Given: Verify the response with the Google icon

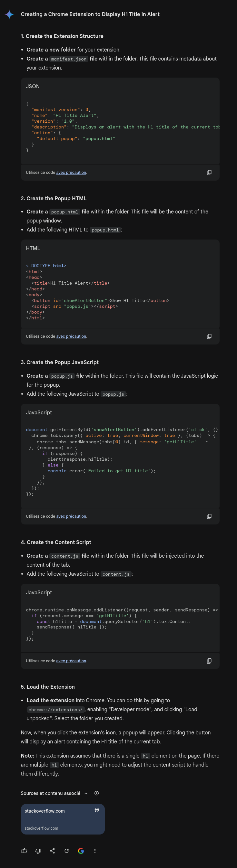Looking at the screenshot, I should [81, 851].
